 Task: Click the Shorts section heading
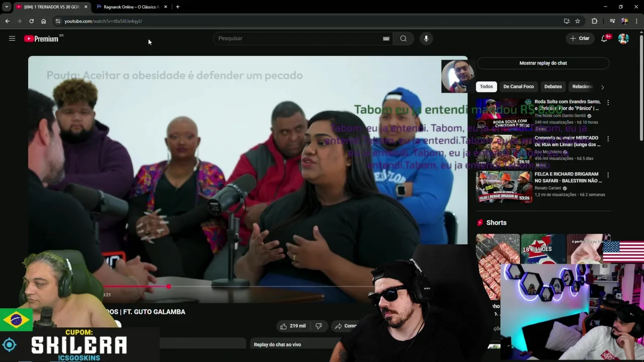pyautogui.click(x=496, y=223)
